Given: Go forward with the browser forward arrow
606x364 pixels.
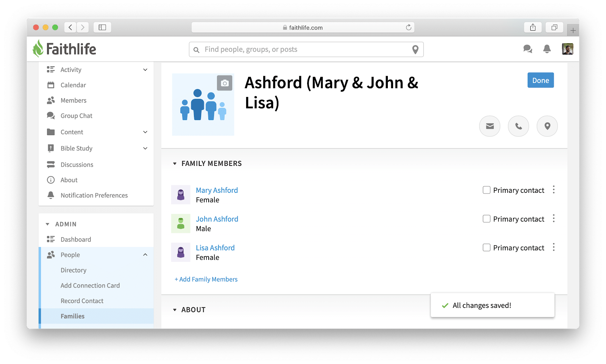Looking at the screenshot, I should 83,27.
